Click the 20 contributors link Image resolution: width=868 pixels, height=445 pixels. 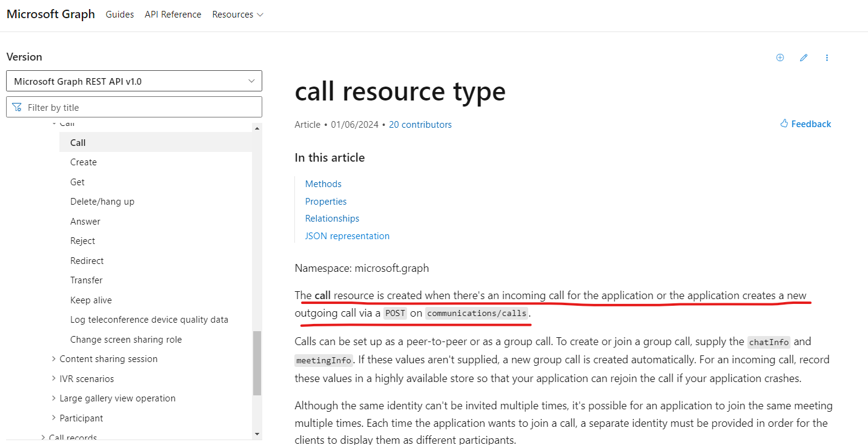(420, 125)
